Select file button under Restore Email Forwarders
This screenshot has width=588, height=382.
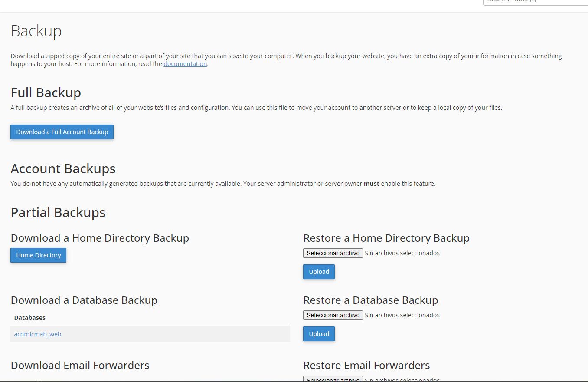pyautogui.click(x=333, y=379)
